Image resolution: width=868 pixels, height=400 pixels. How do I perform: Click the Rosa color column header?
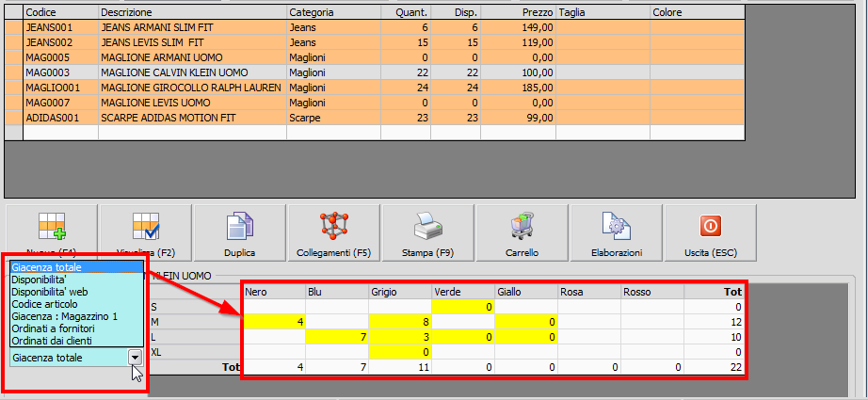[x=589, y=291]
